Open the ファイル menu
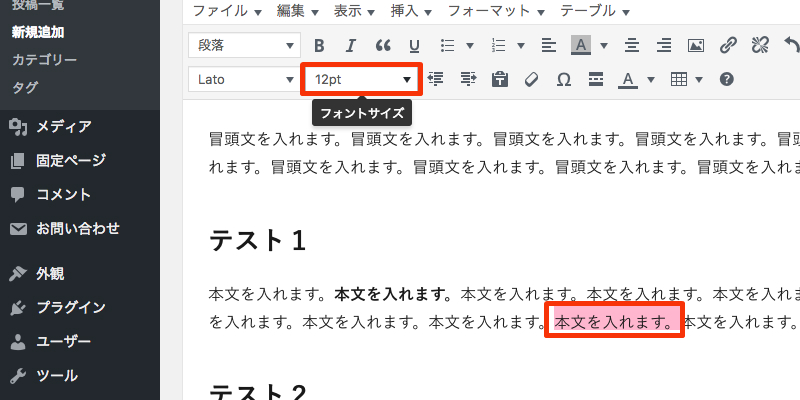The width and height of the screenshot is (800, 400). pos(228,11)
